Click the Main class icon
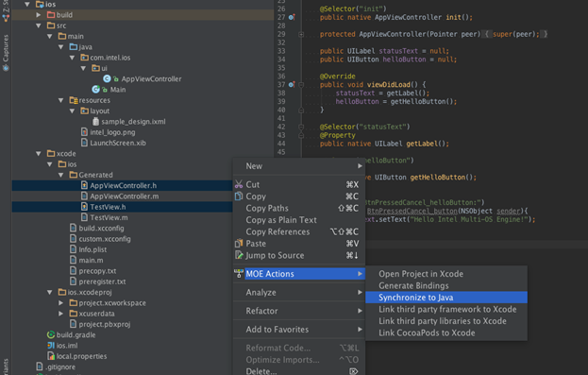588x375 pixels. click(x=95, y=90)
